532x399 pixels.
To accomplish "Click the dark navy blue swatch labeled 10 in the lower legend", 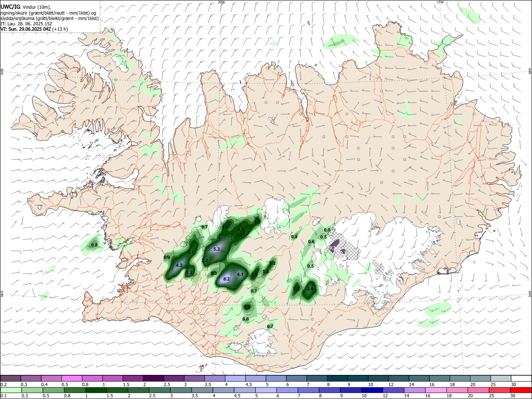I will pyautogui.click(x=371, y=390).
